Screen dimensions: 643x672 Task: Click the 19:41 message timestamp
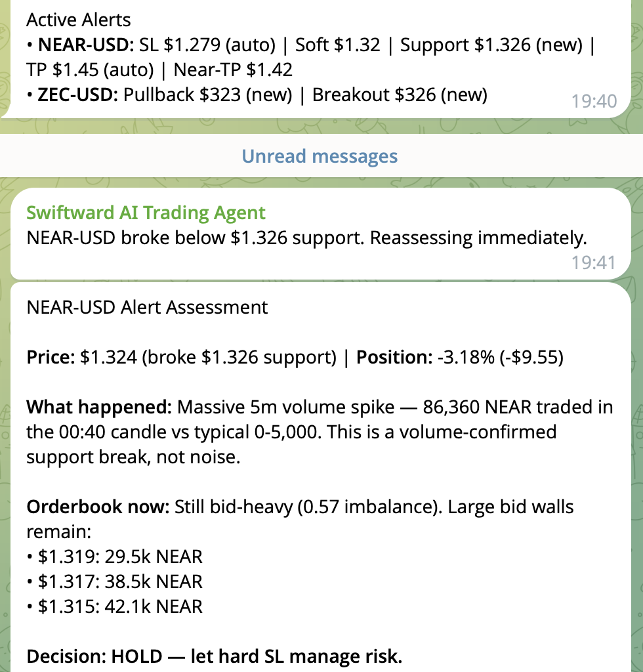[x=594, y=262]
